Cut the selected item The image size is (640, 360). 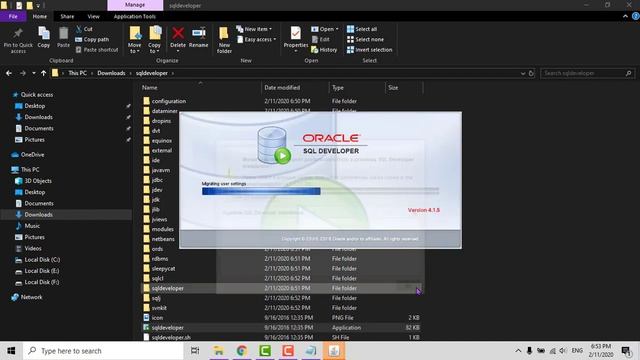coord(84,29)
